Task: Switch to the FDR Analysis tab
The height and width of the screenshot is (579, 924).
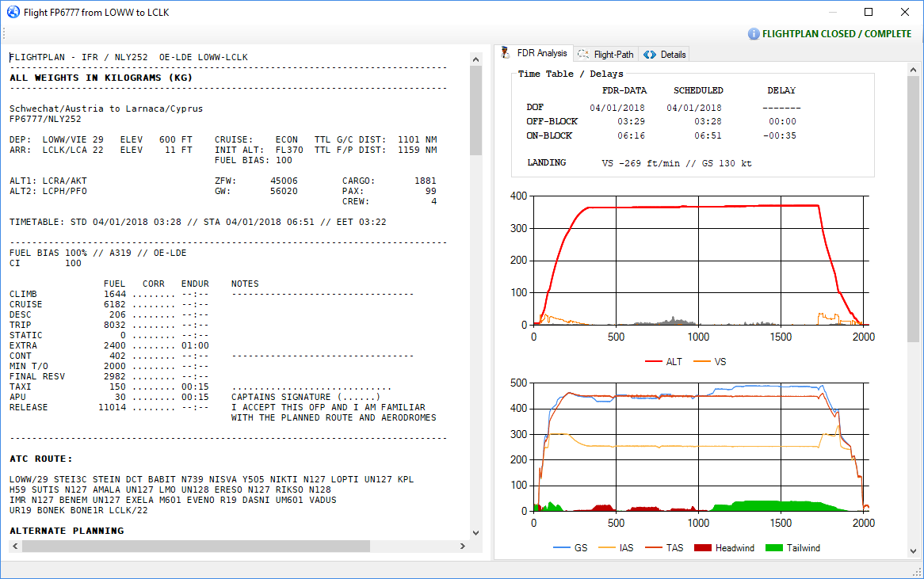Action: [533, 53]
